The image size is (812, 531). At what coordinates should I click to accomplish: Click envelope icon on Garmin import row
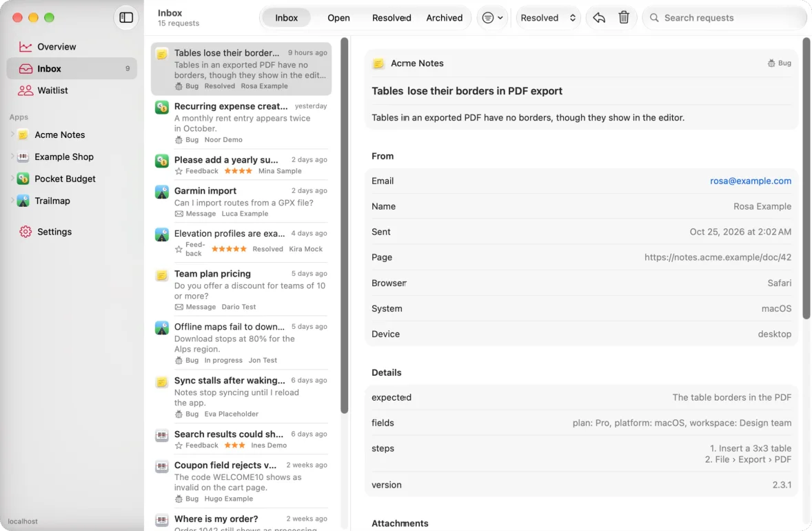click(179, 214)
